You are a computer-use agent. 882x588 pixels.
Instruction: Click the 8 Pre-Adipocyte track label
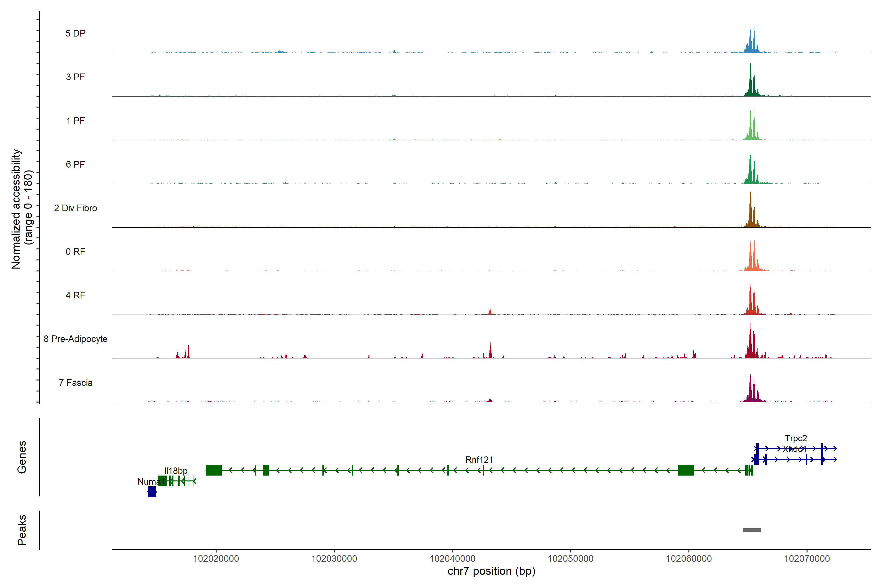point(75,339)
